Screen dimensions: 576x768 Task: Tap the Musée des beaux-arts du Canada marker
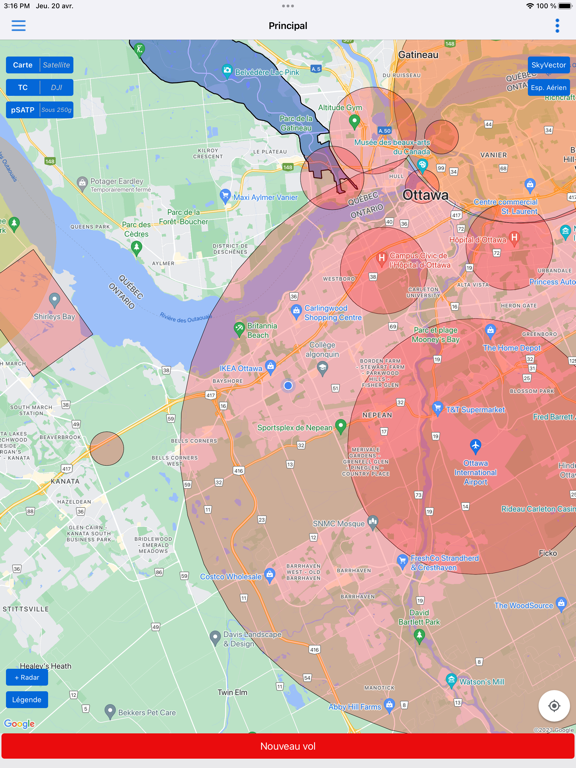422,164
